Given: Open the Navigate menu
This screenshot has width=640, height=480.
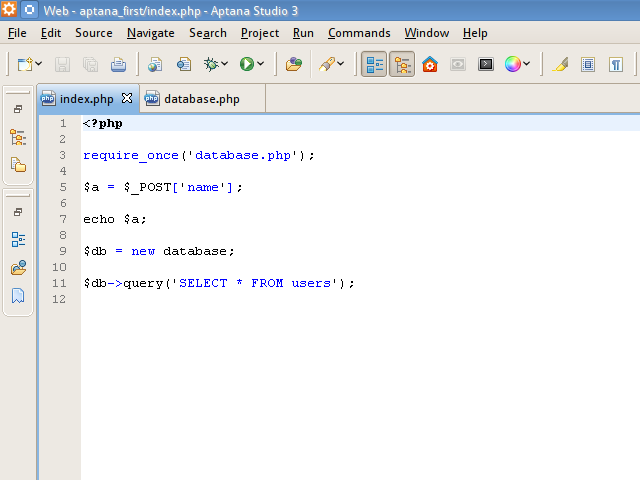Looking at the screenshot, I should tap(150, 33).
